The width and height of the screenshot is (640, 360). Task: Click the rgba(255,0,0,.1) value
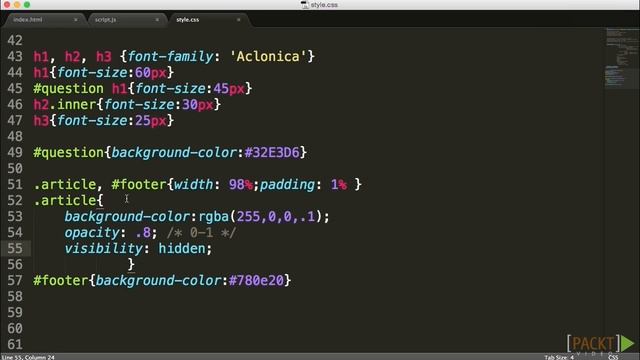coord(260,216)
